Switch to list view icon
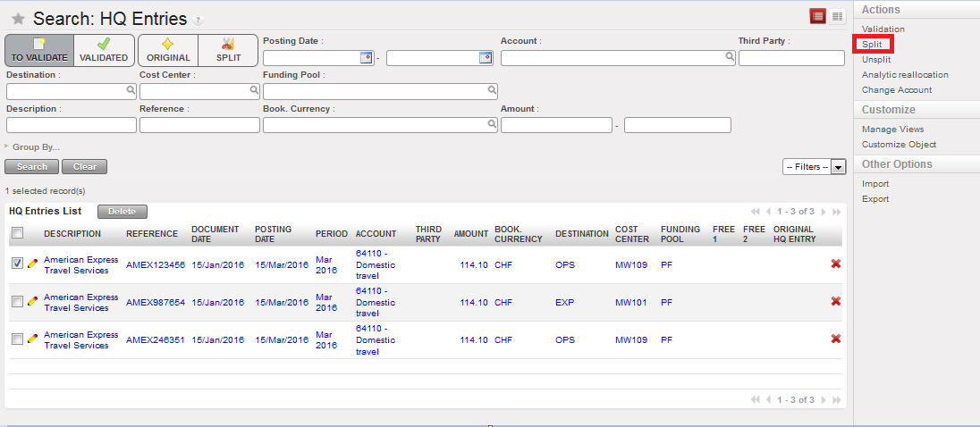This screenshot has height=427, width=980. [x=817, y=15]
